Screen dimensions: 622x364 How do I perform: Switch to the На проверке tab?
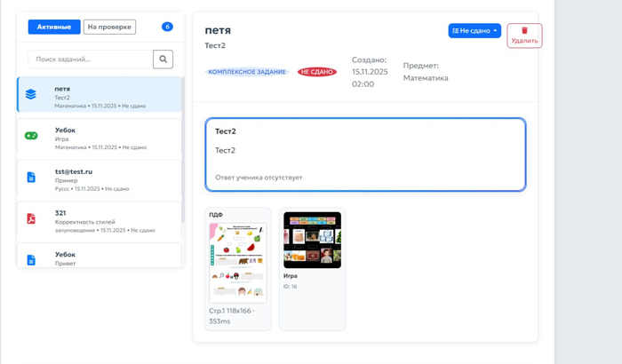109,27
